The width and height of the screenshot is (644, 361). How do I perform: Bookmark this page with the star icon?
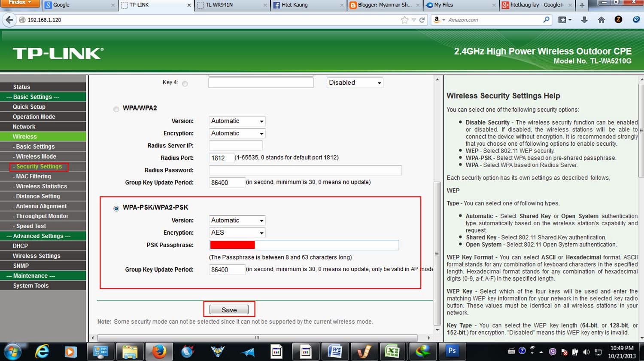(x=404, y=20)
